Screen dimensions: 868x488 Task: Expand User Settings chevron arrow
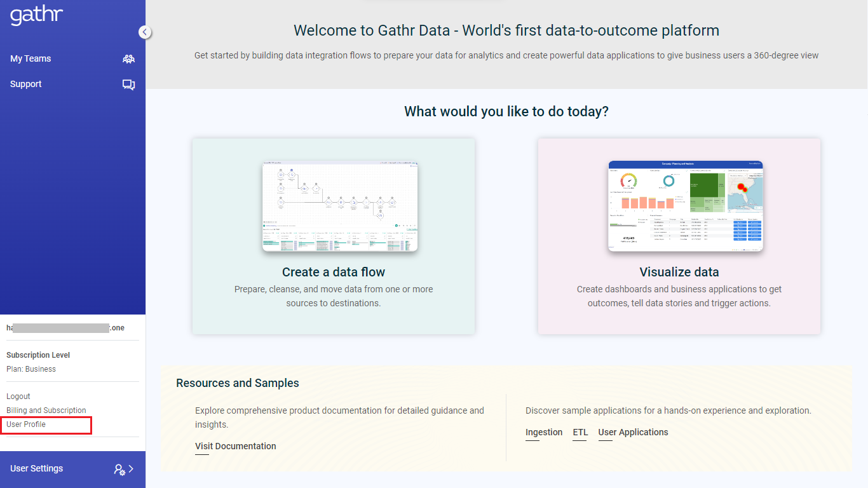coord(132,469)
